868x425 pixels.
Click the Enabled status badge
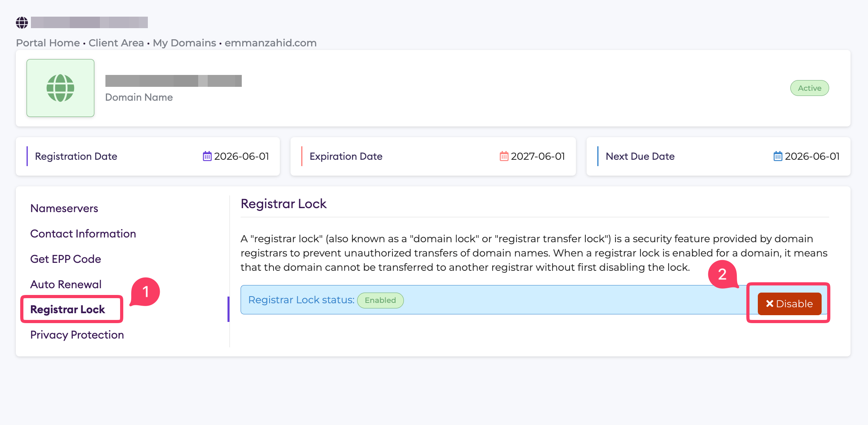tap(380, 300)
